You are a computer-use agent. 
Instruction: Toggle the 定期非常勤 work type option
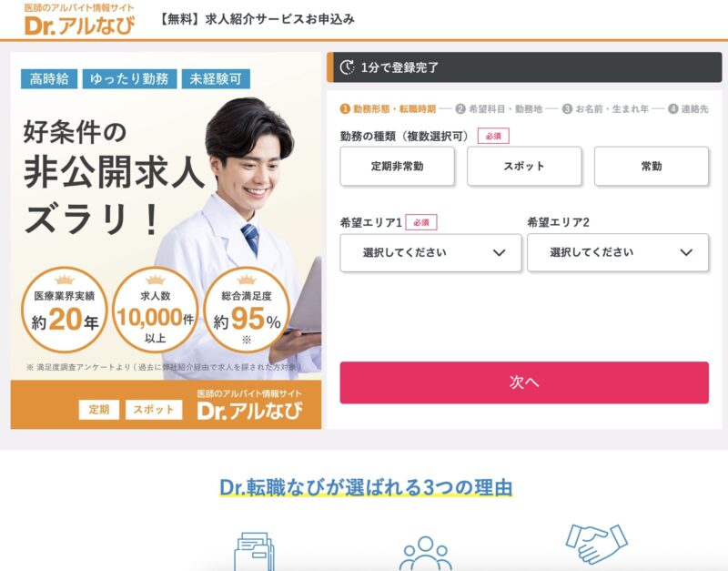tap(397, 167)
